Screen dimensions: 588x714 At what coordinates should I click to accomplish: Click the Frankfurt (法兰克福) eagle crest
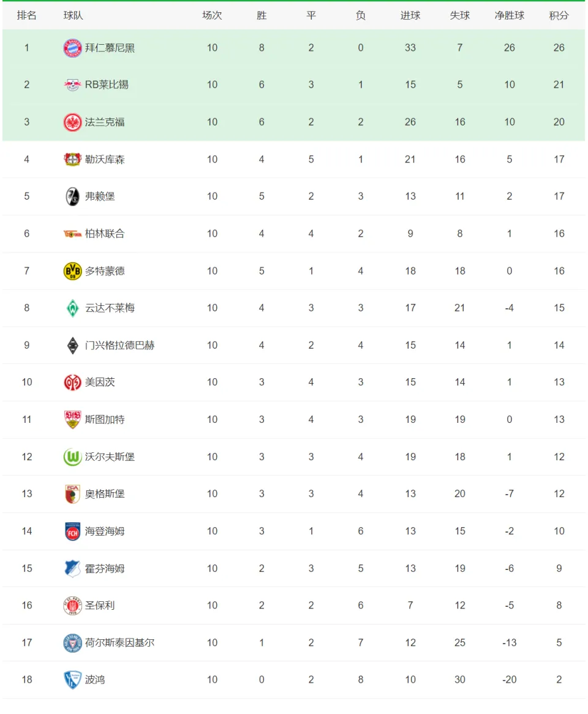(x=72, y=122)
